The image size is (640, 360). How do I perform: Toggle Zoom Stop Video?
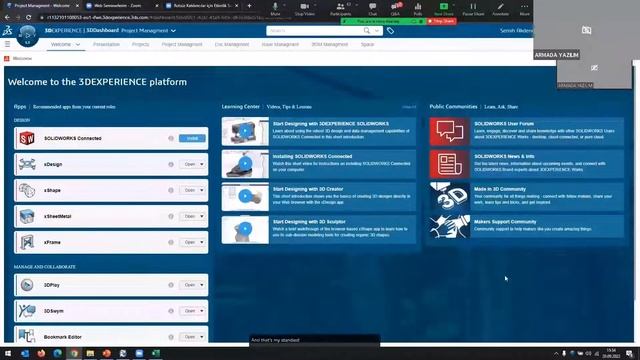tap(304, 9)
